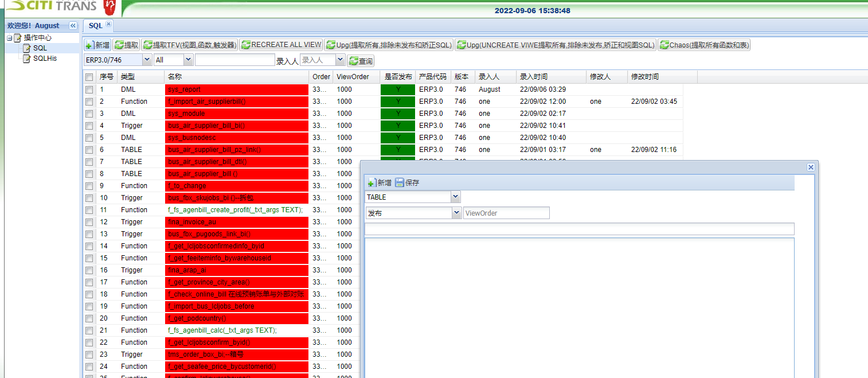Click the name input field in dialog

[x=579, y=229]
